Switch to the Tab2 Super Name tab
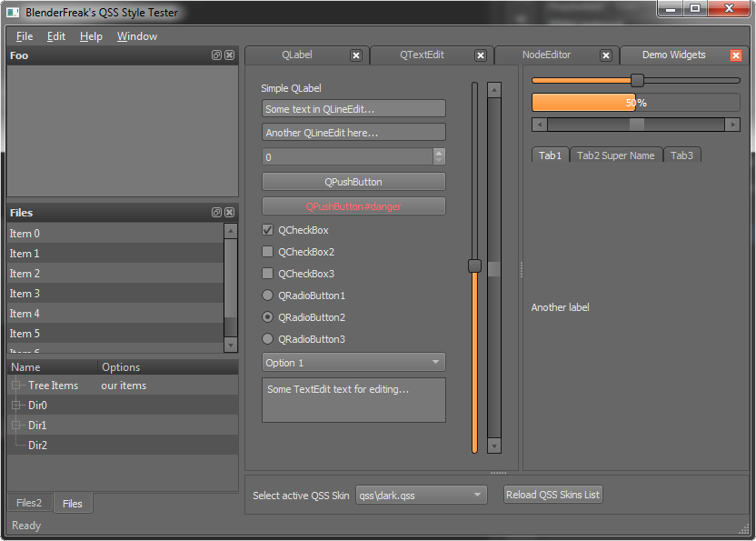Screen dimensions: 756x541 click(x=616, y=155)
